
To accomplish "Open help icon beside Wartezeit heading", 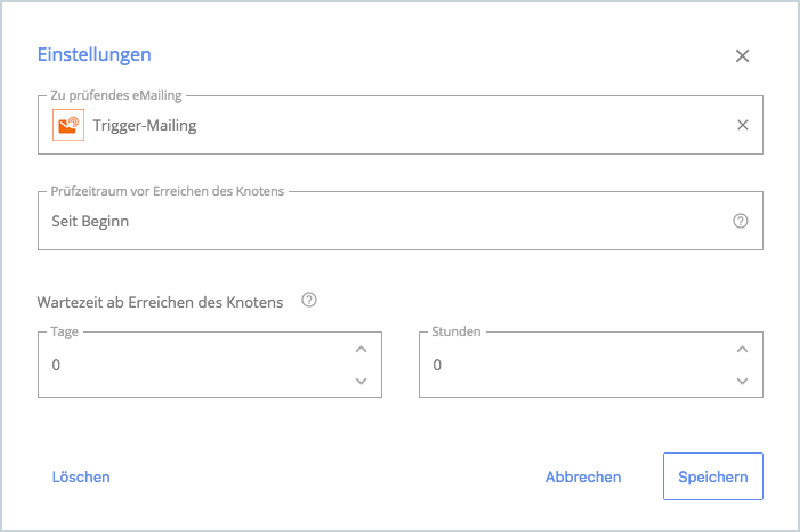I will [x=309, y=300].
